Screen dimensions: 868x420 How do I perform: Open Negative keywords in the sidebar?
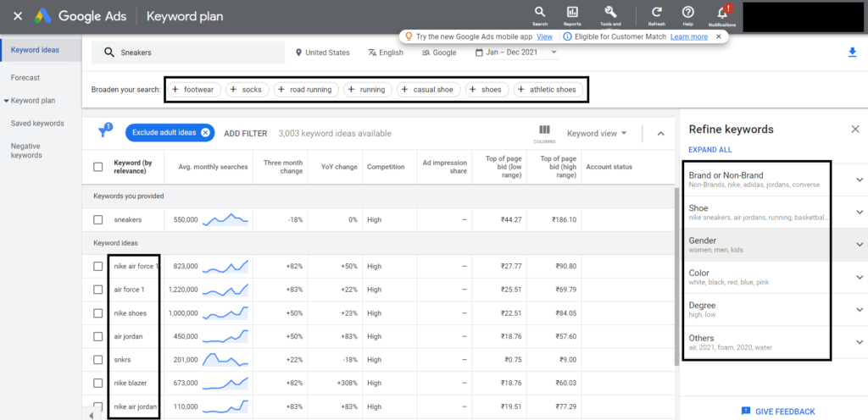pos(26,151)
